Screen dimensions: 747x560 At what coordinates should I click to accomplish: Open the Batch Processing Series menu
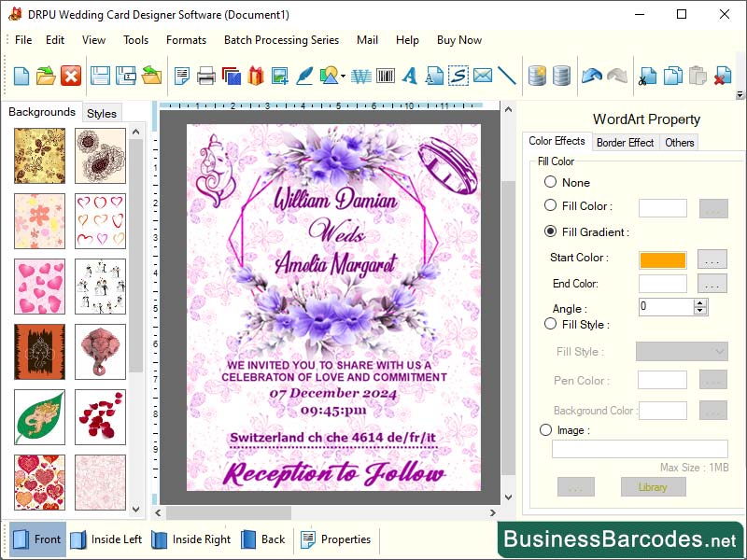[x=281, y=40]
